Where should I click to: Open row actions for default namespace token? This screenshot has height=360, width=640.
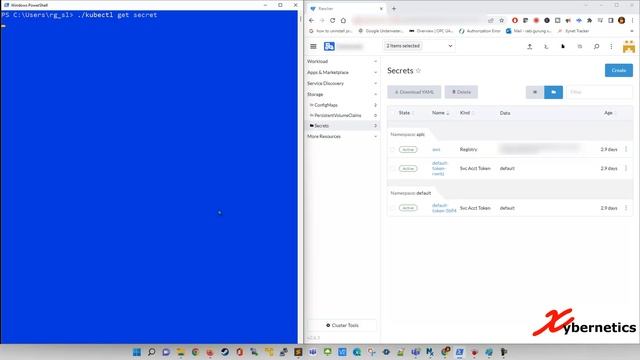[x=626, y=208]
